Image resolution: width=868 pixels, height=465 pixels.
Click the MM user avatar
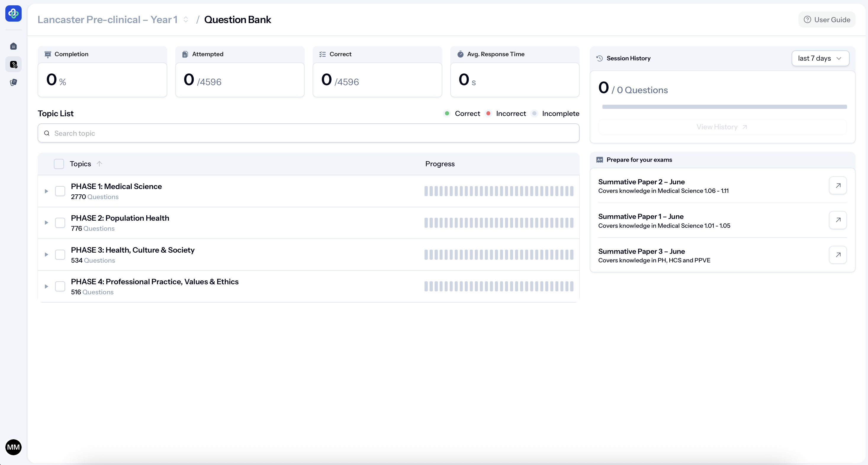point(14,447)
